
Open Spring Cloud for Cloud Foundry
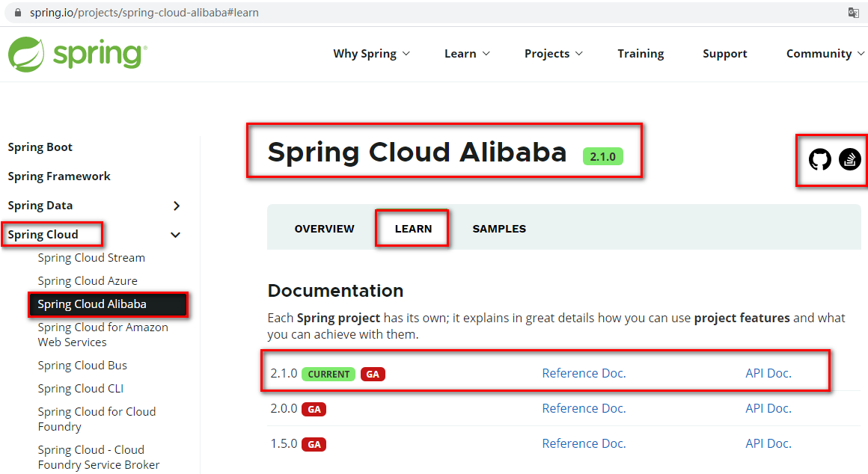coord(97,419)
